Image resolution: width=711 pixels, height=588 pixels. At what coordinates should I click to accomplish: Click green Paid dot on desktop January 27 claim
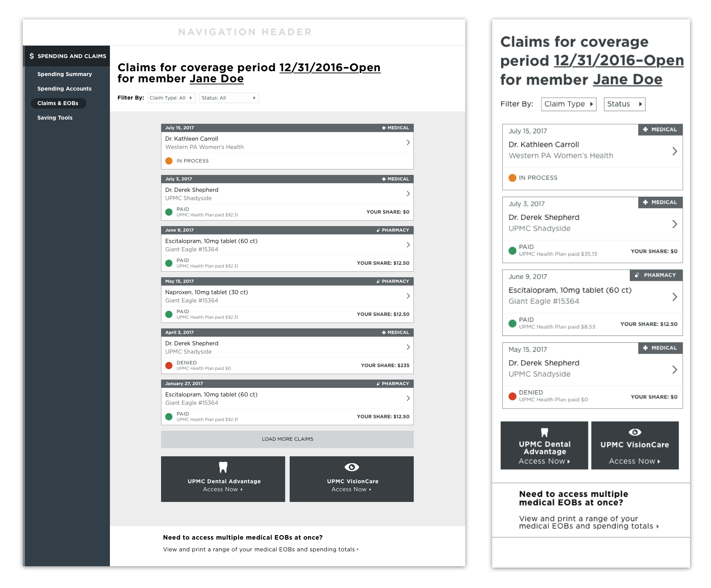coord(169,417)
